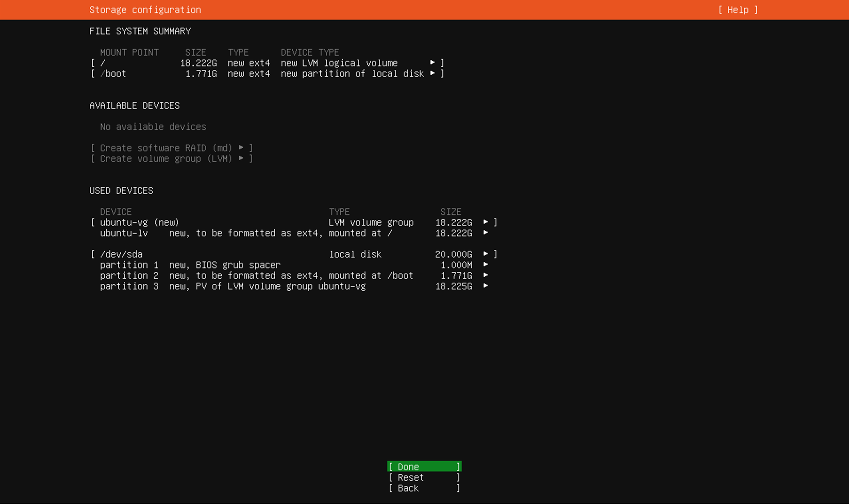
Task: Select partition 2 entry
Action: coord(129,275)
